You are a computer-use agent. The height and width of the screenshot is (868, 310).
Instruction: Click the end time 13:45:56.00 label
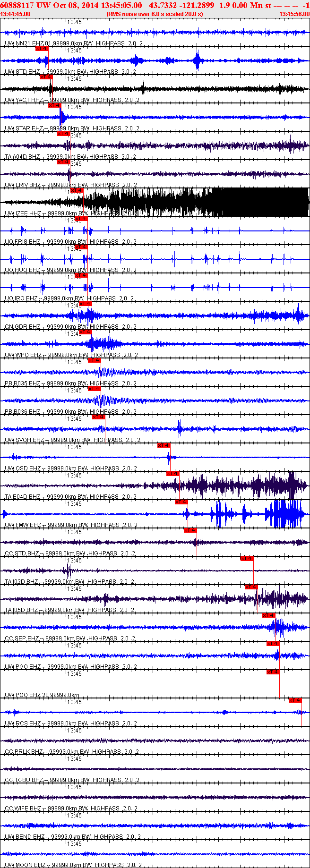click(x=294, y=14)
